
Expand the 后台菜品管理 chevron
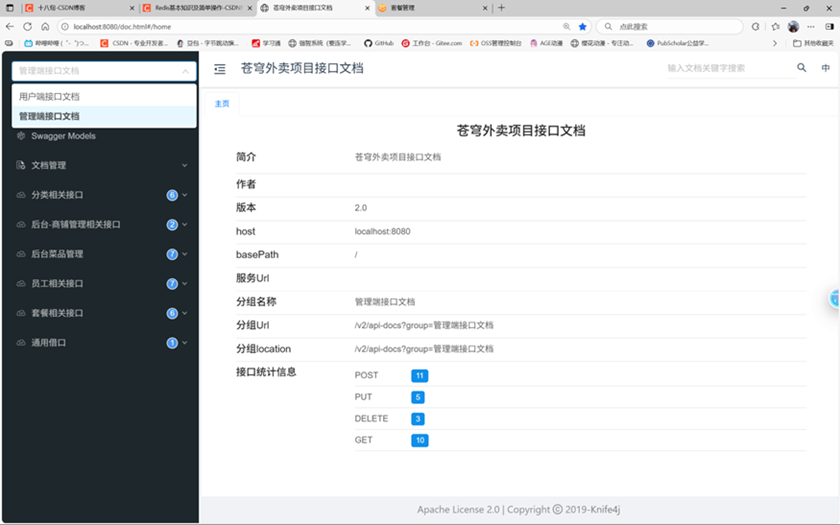coord(185,254)
